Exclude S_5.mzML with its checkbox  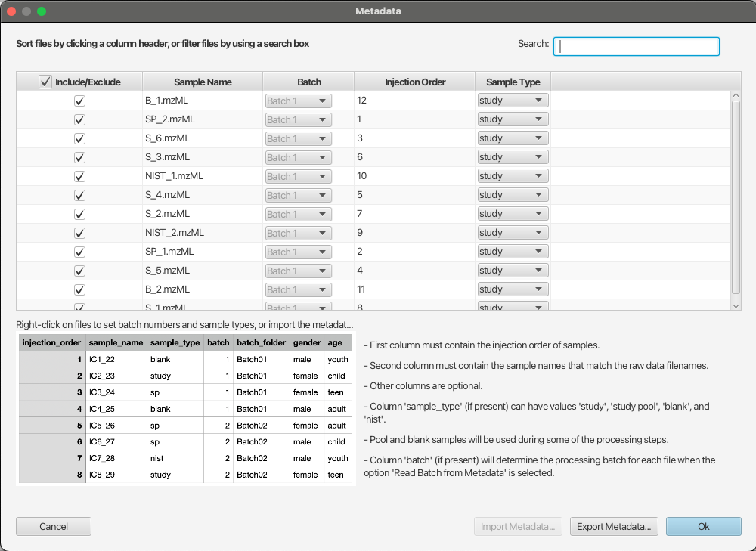pyautogui.click(x=79, y=271)
